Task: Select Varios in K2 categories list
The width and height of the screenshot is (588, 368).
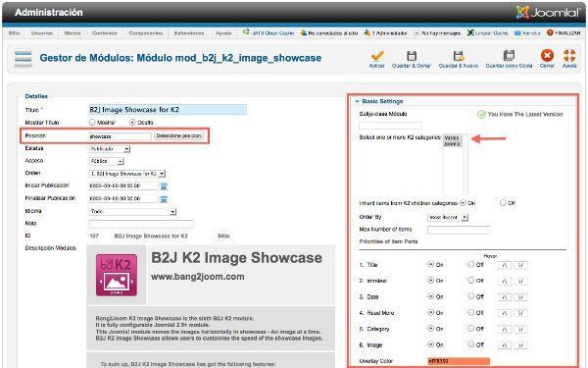Action: 452,137
